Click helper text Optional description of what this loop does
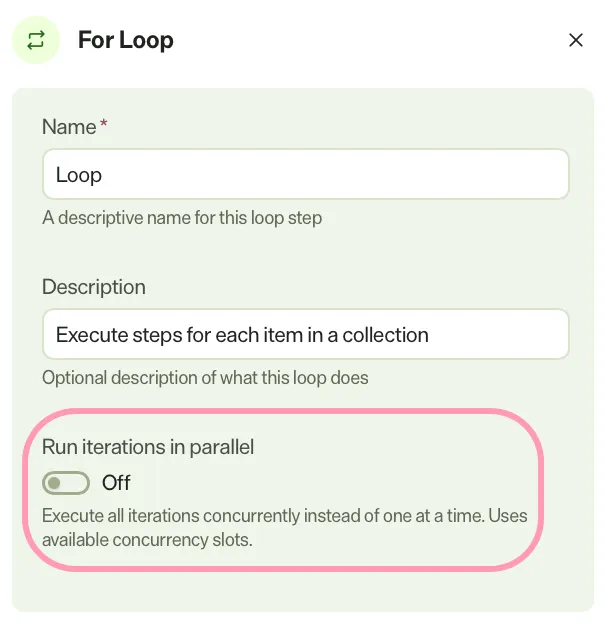Screen dimensions: 606x634 point(205,378)
